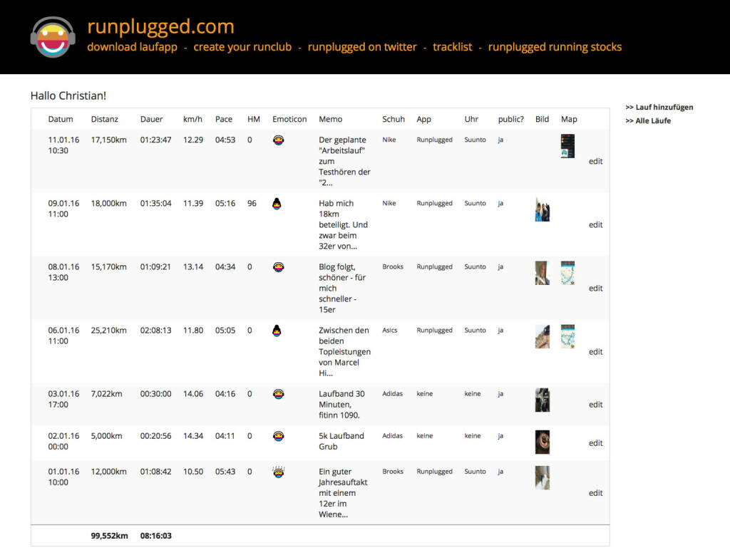Toggle the 'ja' value for the 02.01.16 entry

click(x=500, y=435)
